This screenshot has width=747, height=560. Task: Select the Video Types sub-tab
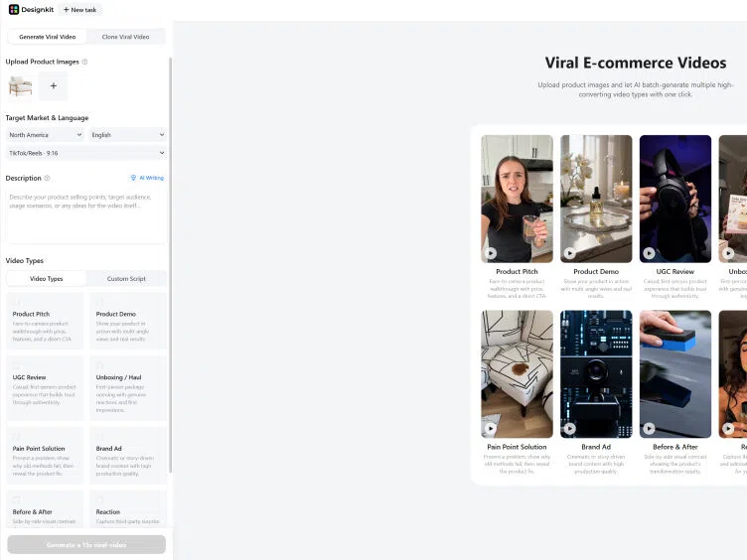pos(47,279)
